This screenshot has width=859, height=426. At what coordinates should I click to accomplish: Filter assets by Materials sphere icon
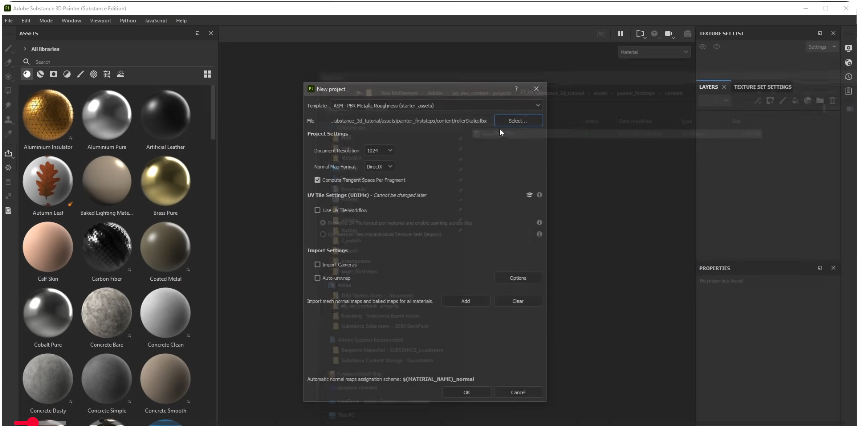(x=27, y=74)
